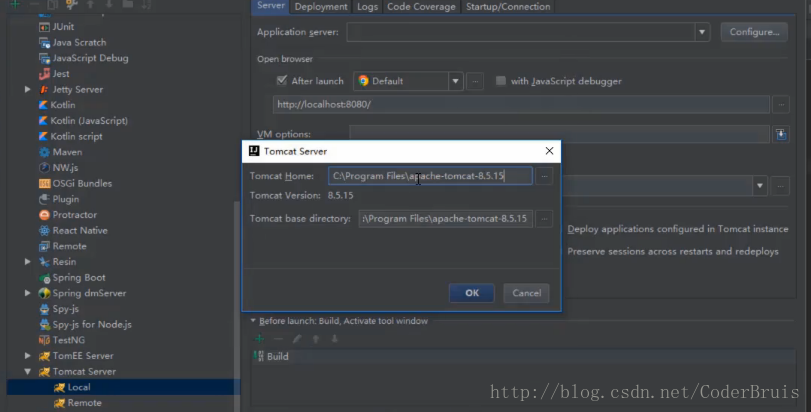
Task: Enable the with JavaScript debugger checkbox
Action: pos(501,81)
